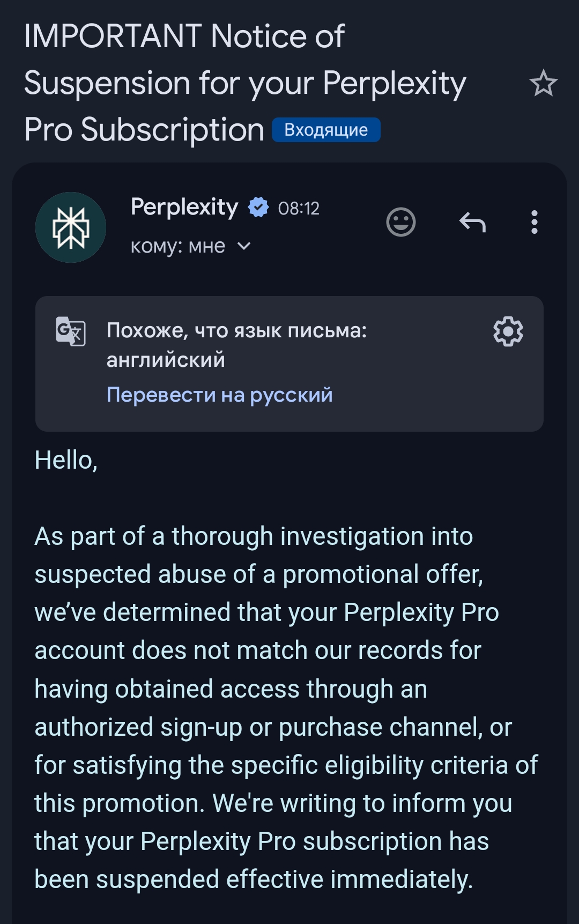Star this Perplexity suspension email
The width and height of the screenshot is (579, 924).
543,83
